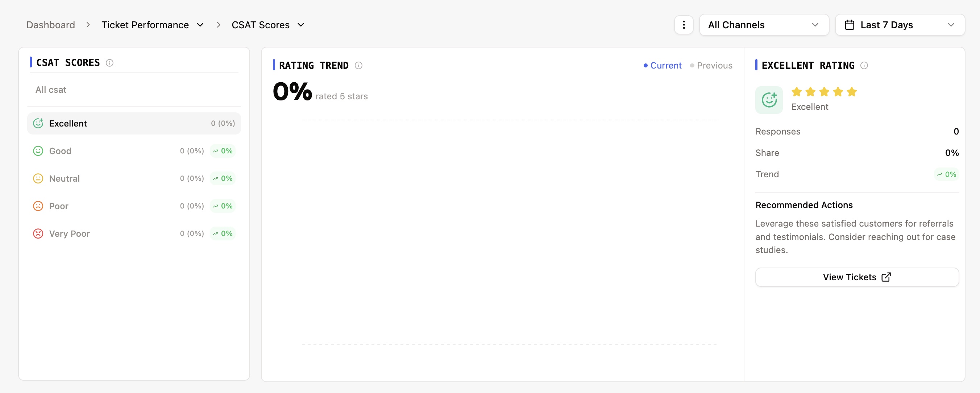This screenshot has height=393, width=980.
Task: Click Excellent Rating info icon
Action: click(864, 65)
